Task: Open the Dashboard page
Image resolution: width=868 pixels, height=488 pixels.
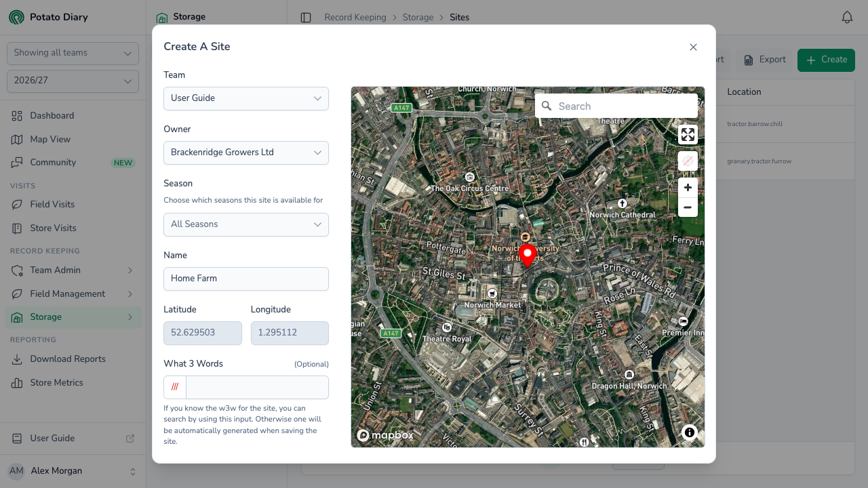Action: pos(73,116)
